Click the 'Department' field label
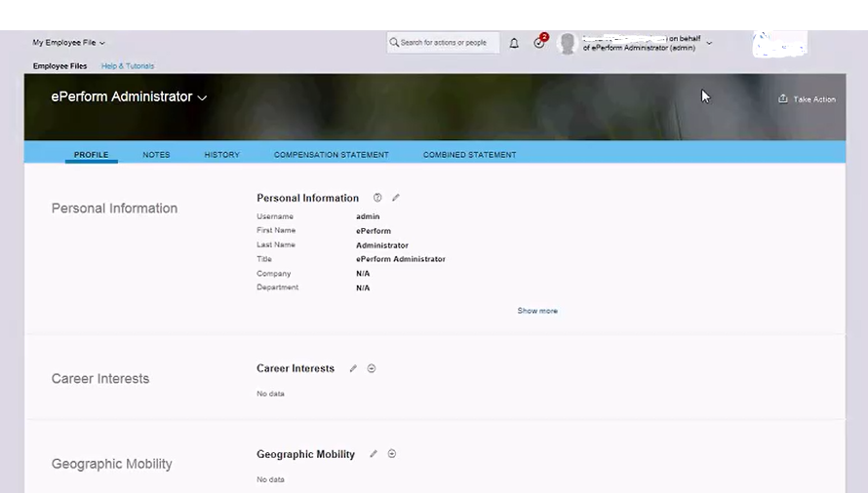This screenshot has width=868, height=493. (x=277, y=287)
